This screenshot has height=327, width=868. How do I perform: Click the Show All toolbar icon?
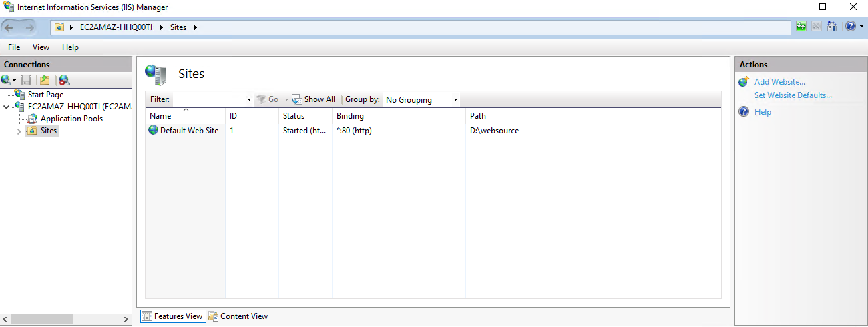point(297,99)
